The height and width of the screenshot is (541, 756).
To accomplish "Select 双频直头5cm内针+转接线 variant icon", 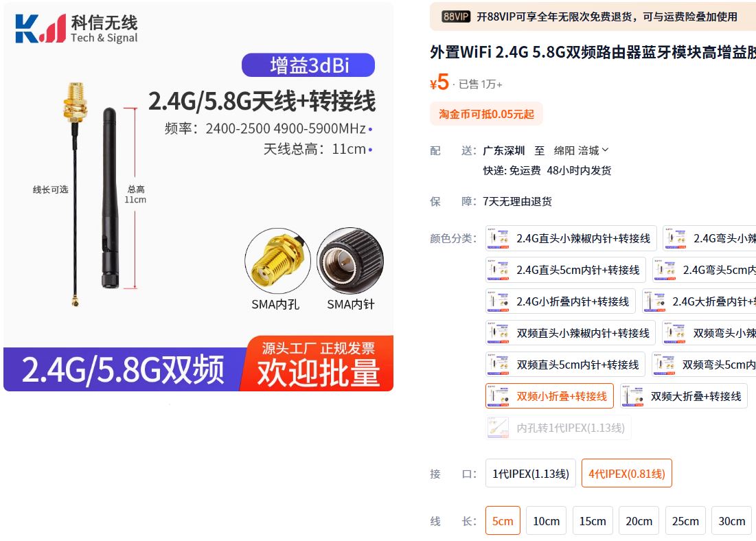I will point(499,365).
